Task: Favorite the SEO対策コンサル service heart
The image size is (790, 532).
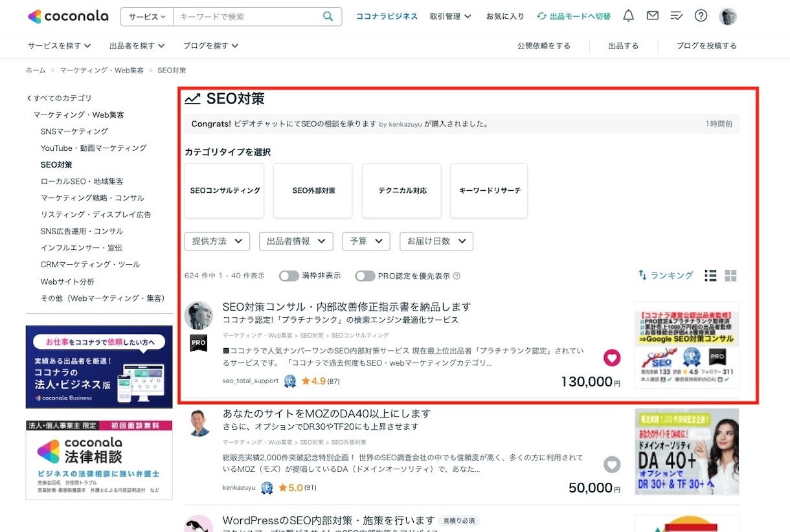Action: tap(612, 357)
